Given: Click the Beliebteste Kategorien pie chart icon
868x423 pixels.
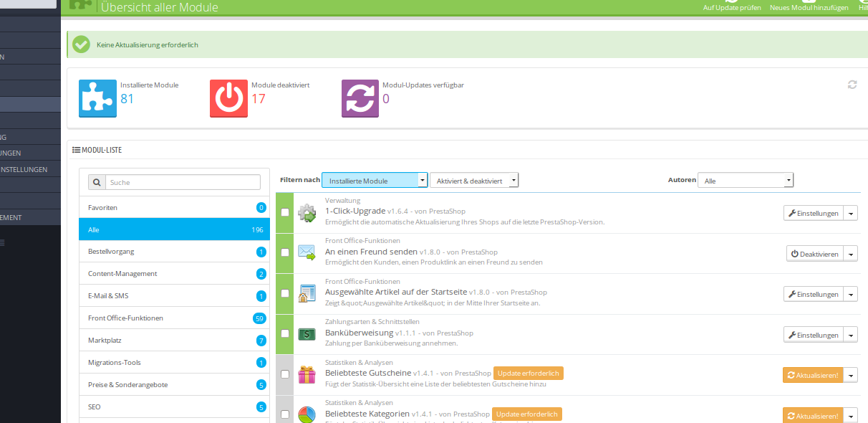Looking at the screenshot, I should [307, 414].
